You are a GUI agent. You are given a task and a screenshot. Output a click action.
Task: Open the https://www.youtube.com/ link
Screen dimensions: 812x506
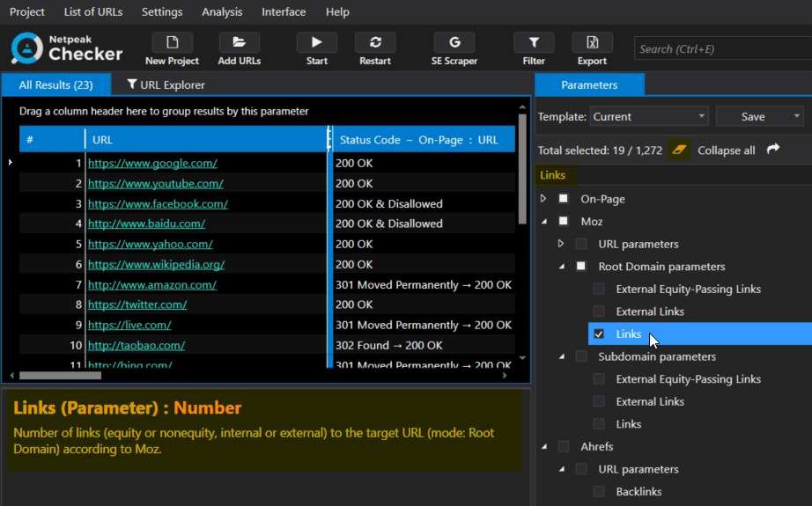(x=155, y=183)
